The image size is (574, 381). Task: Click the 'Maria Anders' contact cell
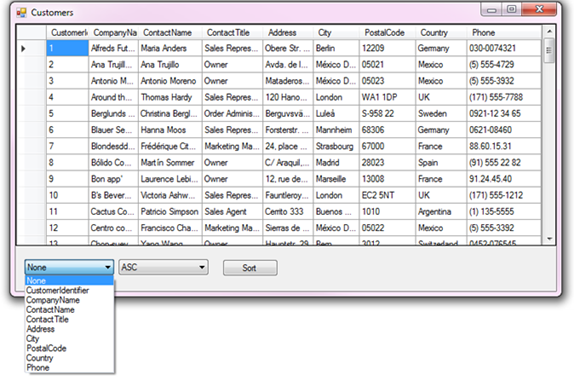pos(170,48)
